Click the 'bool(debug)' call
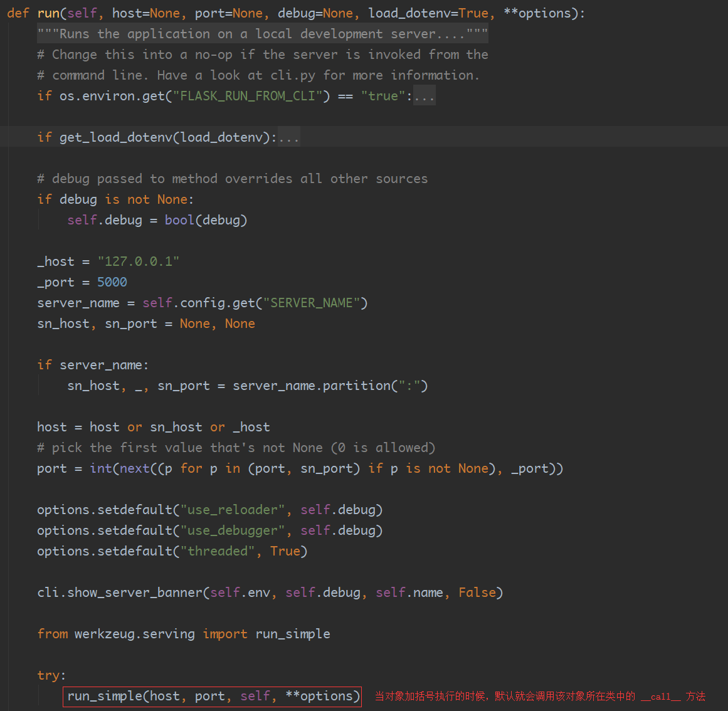The height and width of the screenshot is (711, 728). [x=206, y=220]
